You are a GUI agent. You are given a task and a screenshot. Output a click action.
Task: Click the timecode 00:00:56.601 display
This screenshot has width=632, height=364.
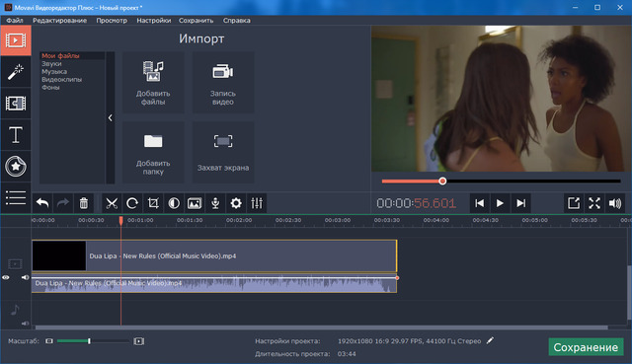click(416, 203)
